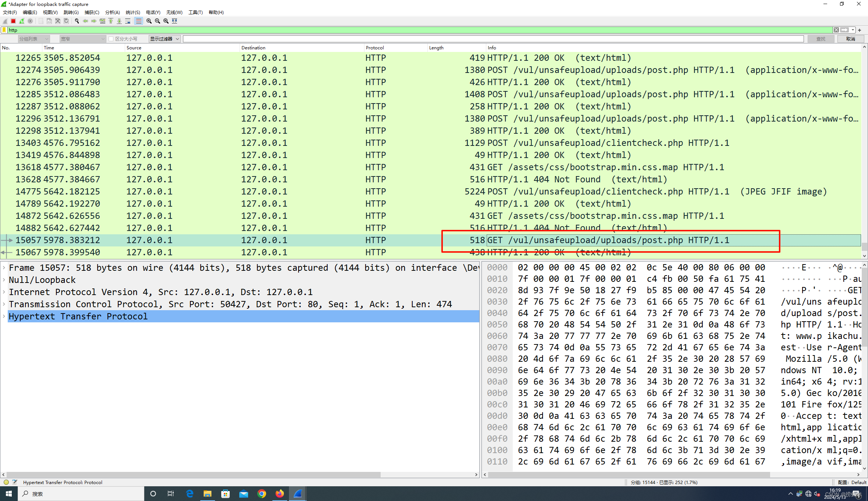Viewport: 868px width, 501px height.
Task: Expand Transmission Control Protocol node
Action: pyautogui.click(x=4, y=304)
